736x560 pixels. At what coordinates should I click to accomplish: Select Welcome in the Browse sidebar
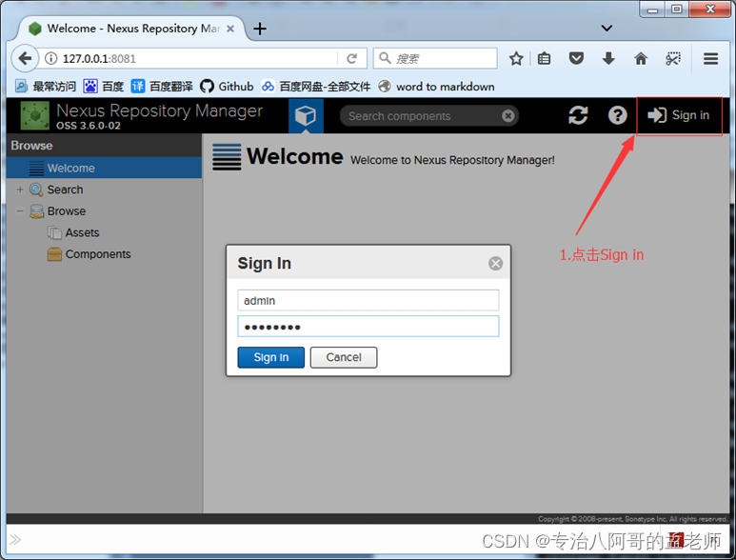pos(104,168)
